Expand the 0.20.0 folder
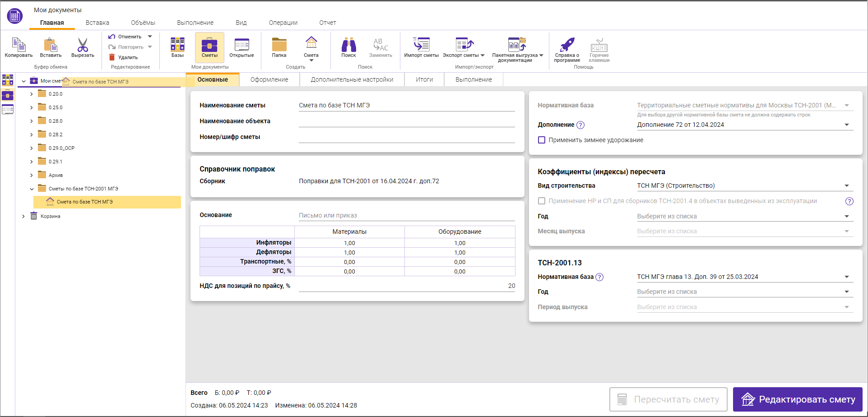The height and width of the screenshot is (417, 868). pyautogui.click(x=31, y=94)
